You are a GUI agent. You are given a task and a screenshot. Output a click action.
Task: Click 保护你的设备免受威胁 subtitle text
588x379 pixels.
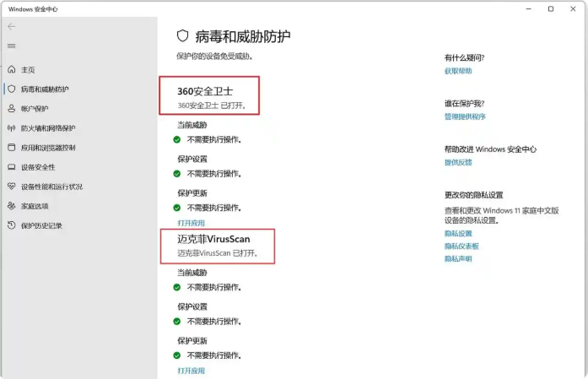[x=215, y=57]
